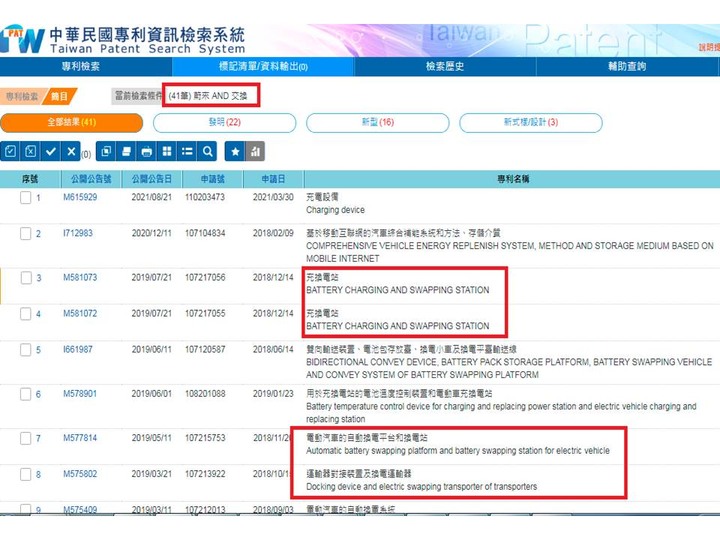Open patent link M581073
Screen dimensions: 720x540
click(80, 277)
